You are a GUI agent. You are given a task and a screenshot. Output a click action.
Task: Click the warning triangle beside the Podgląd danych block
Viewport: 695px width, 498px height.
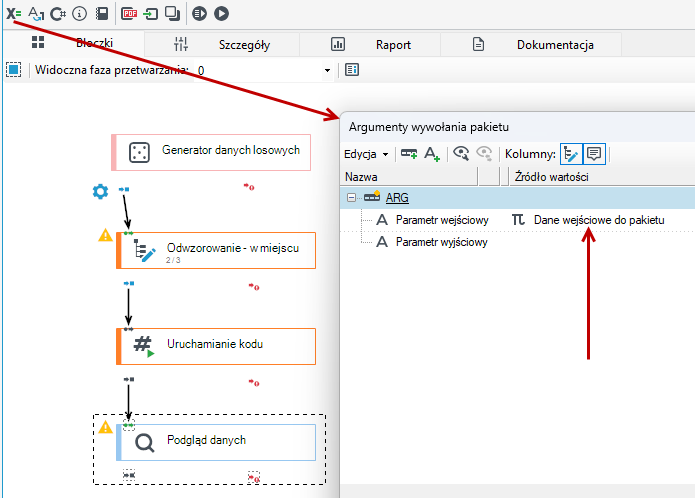coord(105,427)
